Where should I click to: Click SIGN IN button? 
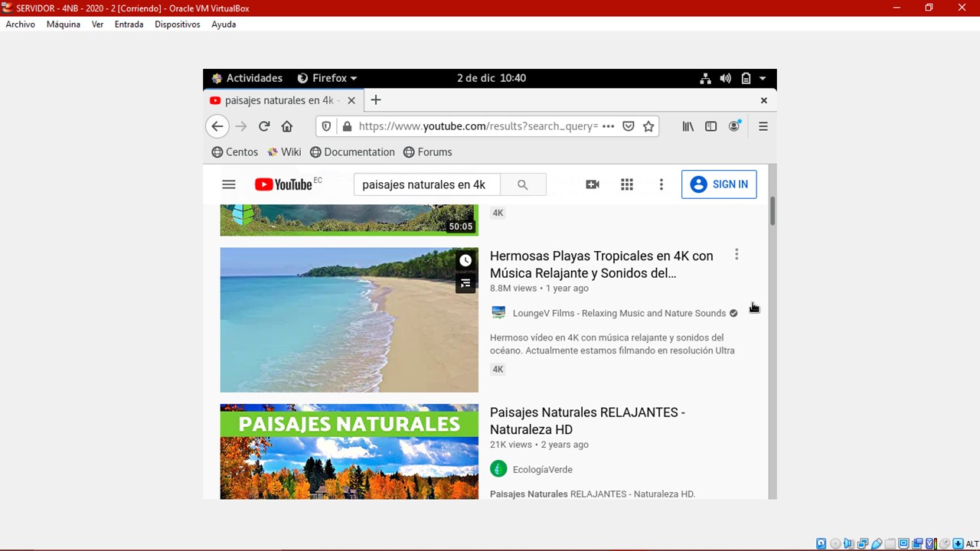pyautogui.click(x=719, y=184)
